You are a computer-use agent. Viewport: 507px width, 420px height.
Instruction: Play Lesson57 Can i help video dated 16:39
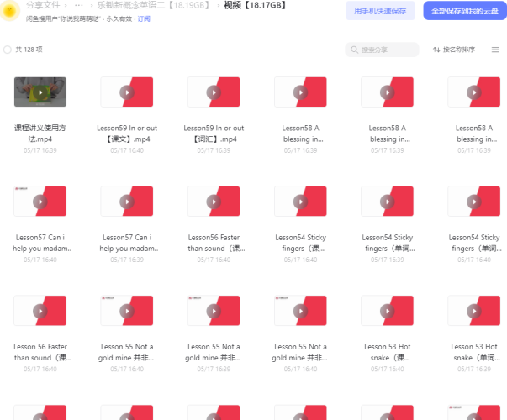point(127,202)
